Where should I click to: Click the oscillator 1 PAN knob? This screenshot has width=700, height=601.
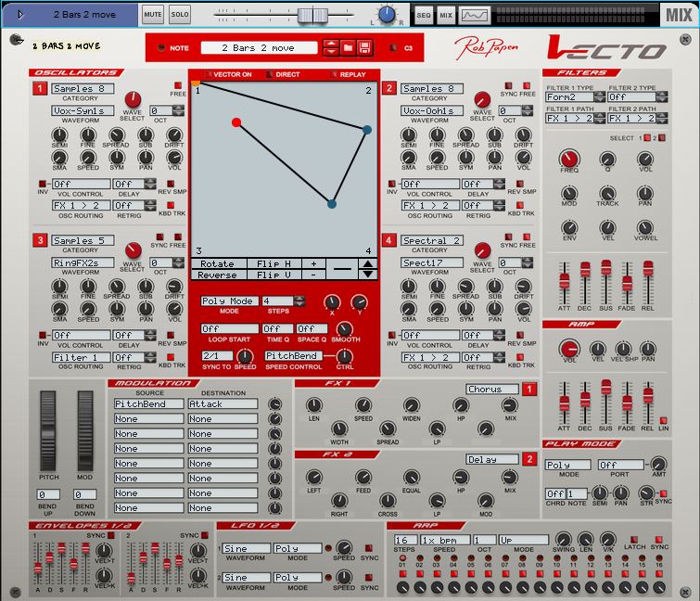coord(146,157)
